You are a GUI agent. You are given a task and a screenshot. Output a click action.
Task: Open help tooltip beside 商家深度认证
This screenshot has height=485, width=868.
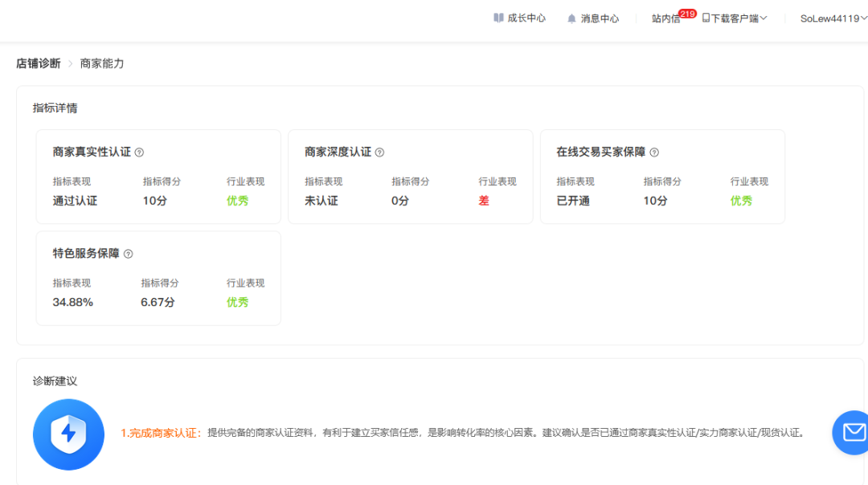pos(379,152)
